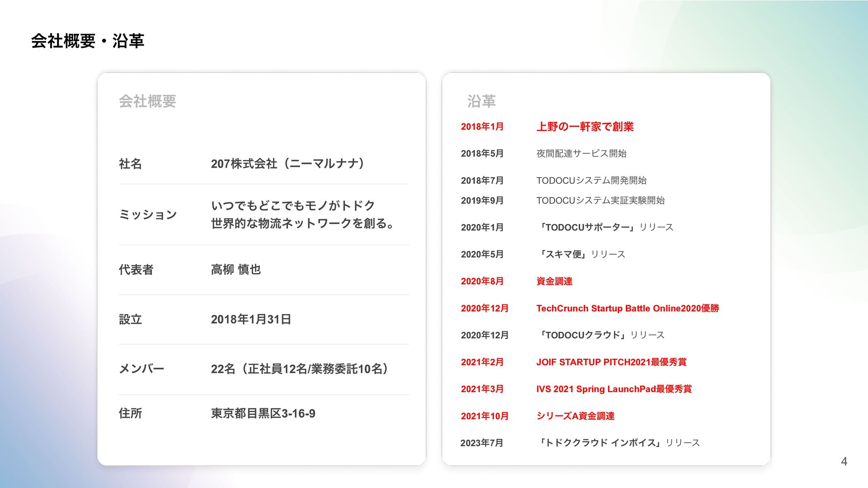The width and height of the screenshot is (868, 488).
Task: Select representative name 高柳 慎也
Action: 236,270
